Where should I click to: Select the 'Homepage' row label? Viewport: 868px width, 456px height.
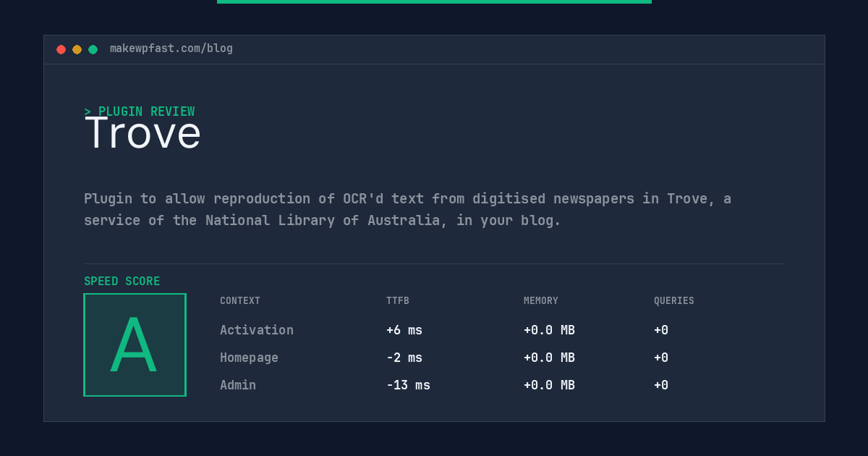click(x=249, y=358)
